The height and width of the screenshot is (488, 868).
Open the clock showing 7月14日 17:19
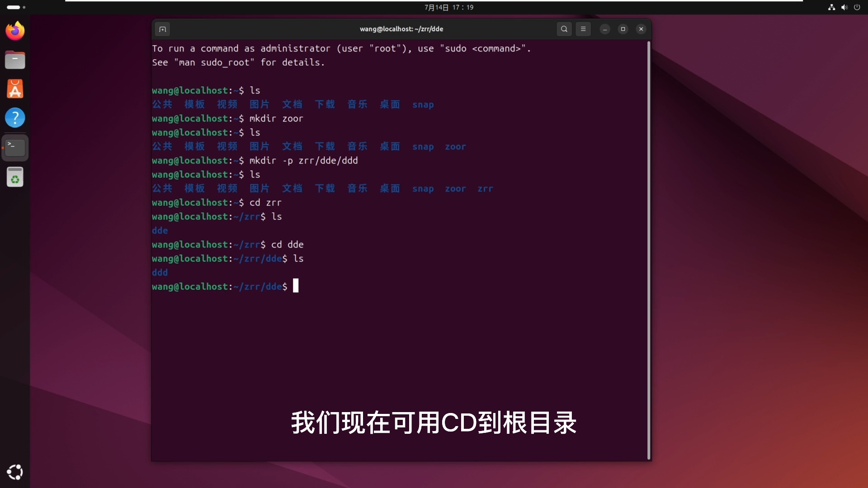point(449,7)
